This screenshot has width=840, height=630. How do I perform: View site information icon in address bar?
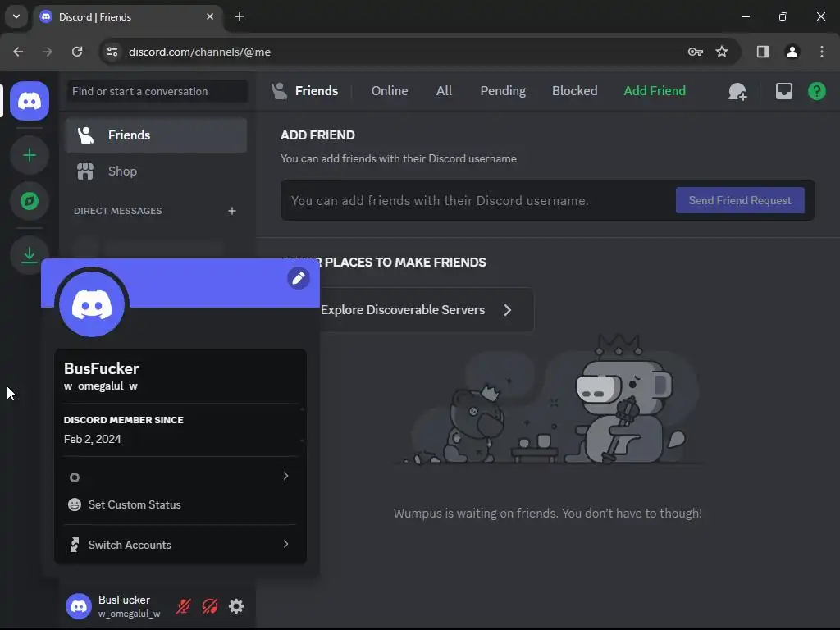click(x=112, y=52)
